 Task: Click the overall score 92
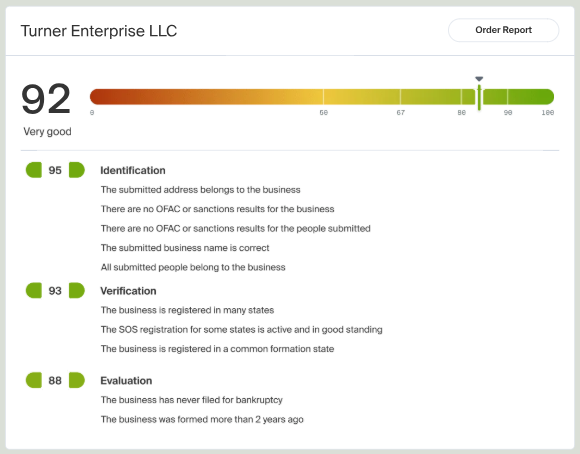click(46, 99)
